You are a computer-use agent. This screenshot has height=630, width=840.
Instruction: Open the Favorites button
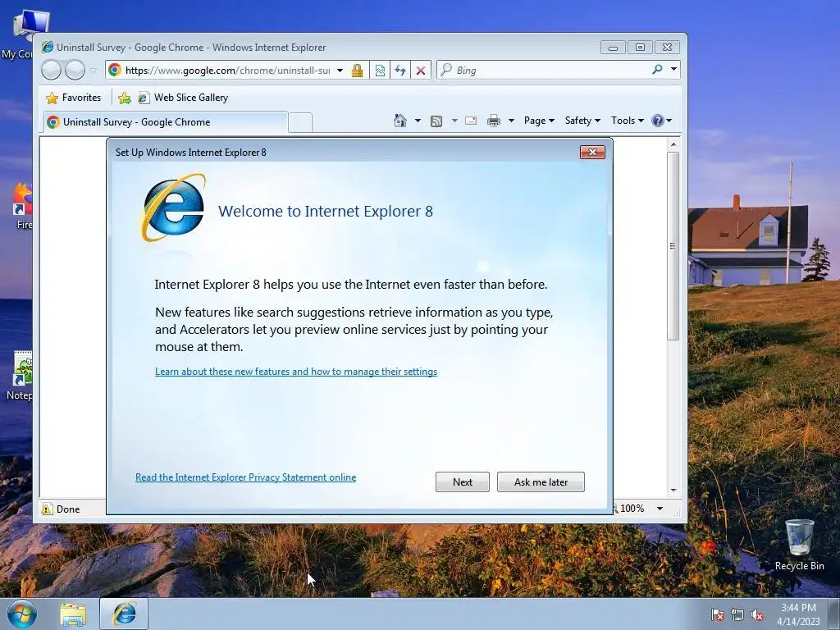73,98
